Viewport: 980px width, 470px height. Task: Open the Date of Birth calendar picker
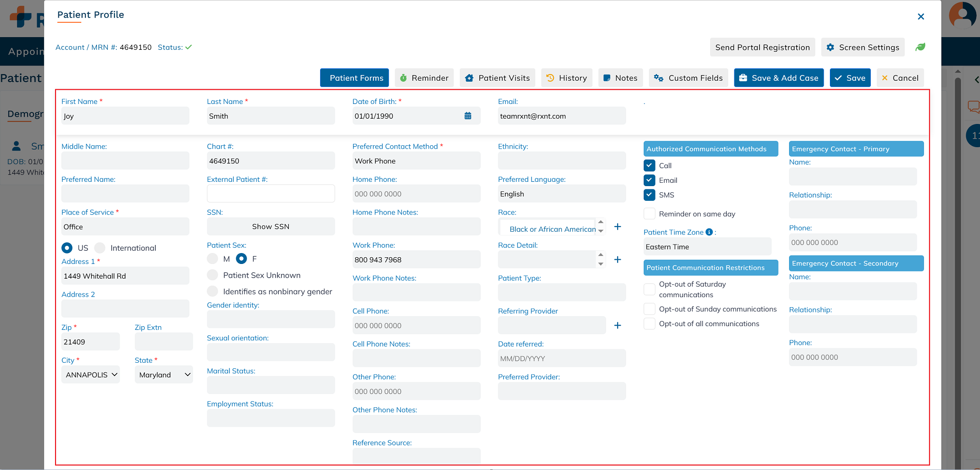point(468,116)
